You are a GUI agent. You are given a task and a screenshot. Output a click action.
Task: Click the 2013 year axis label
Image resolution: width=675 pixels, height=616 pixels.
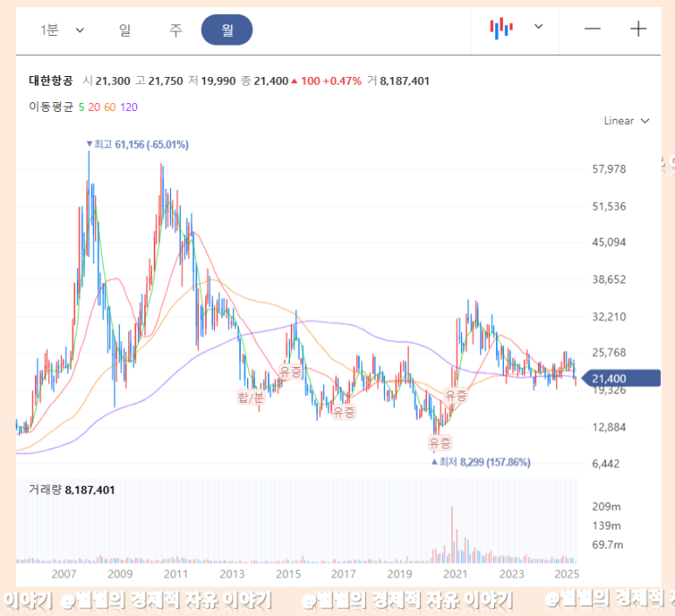(232, 574)
